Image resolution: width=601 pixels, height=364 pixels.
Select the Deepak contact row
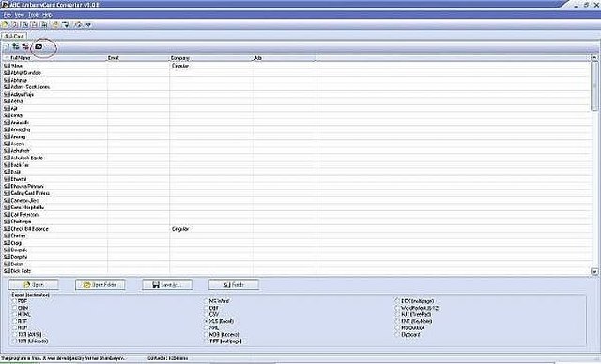coord(297,250)
